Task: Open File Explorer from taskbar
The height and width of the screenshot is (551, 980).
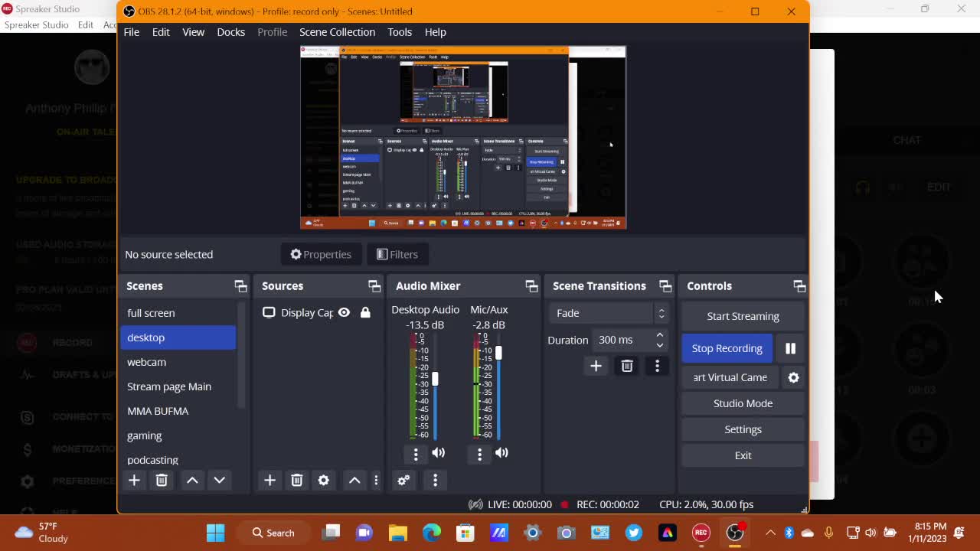Action: [x=397, y=533]
